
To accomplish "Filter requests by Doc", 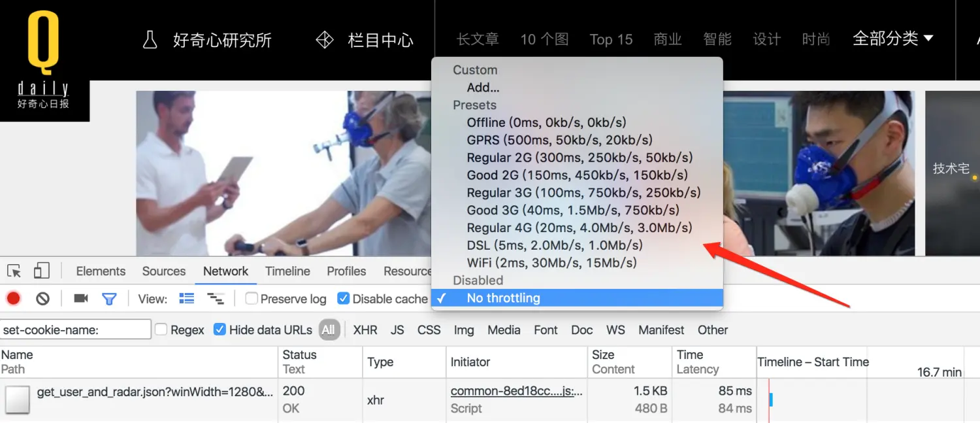I will pyautogui.click(x=582, y=330).
